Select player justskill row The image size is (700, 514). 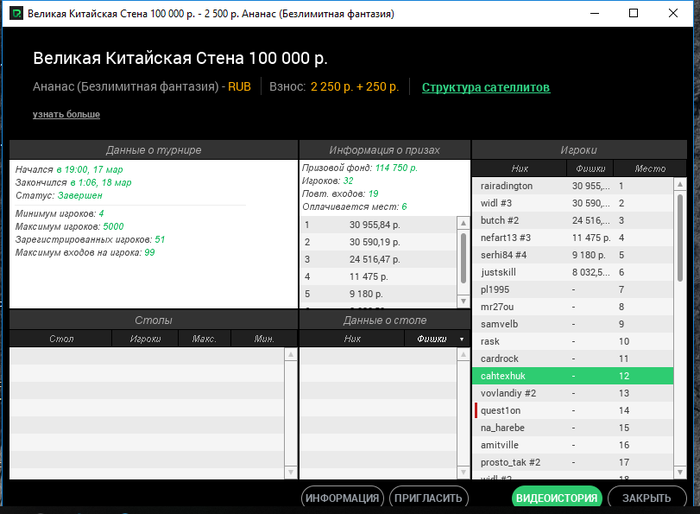point(572,272)
